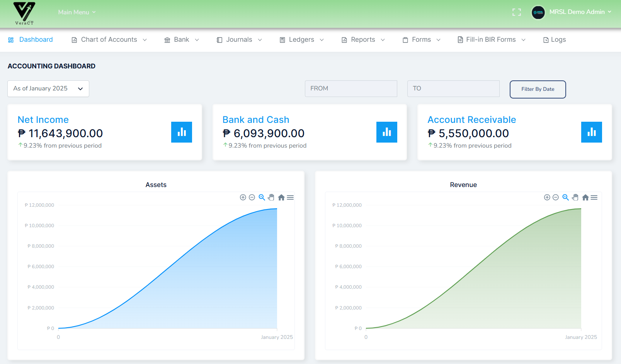Open the Revenue chart hamburger export menu
Image resolution: width=621 pixels, height=364 pixels.
594,197
